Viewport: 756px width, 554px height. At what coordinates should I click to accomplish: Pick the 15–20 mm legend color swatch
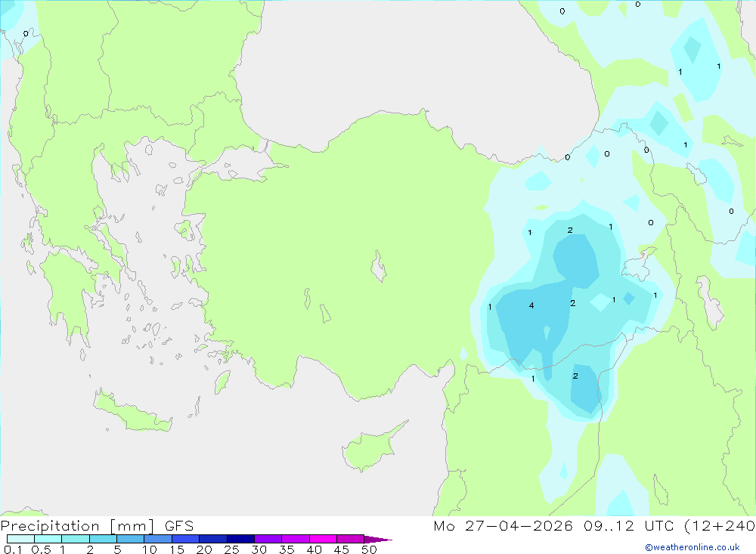(x=186, y=539)
